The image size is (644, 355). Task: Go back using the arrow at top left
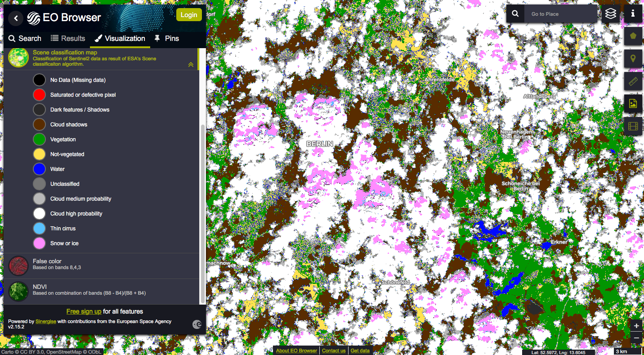point(16,18)
